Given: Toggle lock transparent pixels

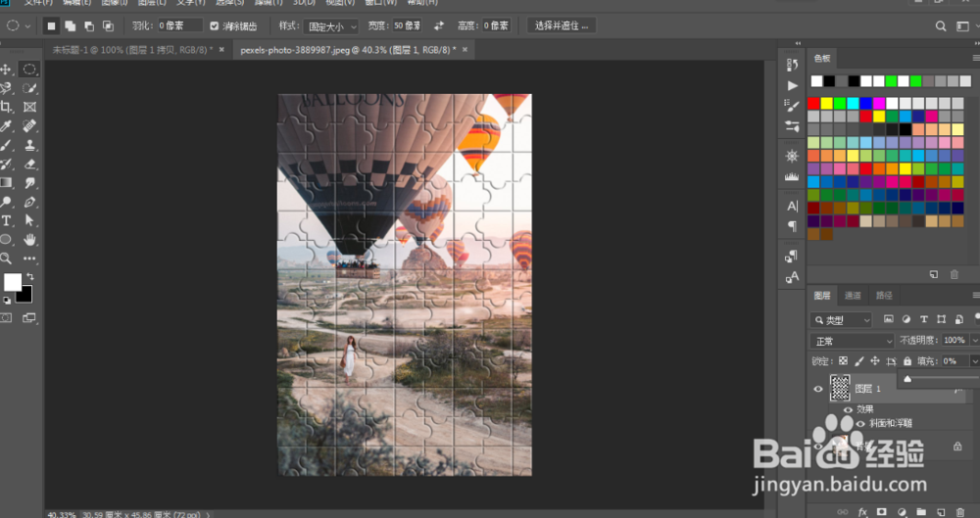Looking at the screenshot, I should pos(843,361).
